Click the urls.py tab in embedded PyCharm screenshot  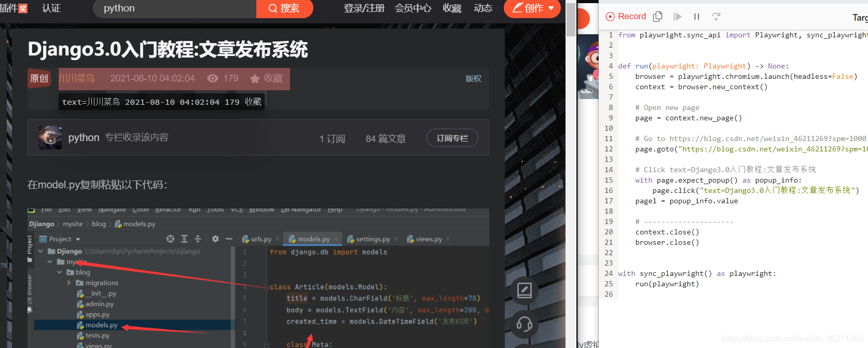click(261, 239)
